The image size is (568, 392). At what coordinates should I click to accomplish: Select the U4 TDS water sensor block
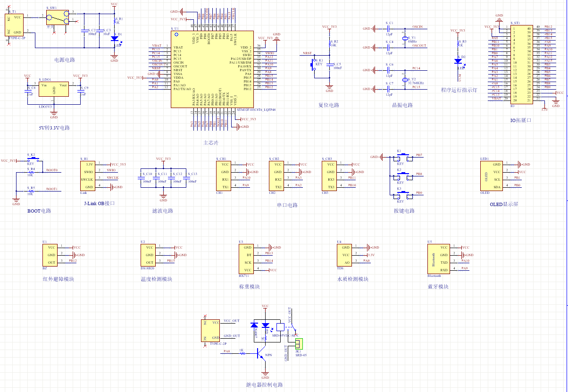click(345, 255)
